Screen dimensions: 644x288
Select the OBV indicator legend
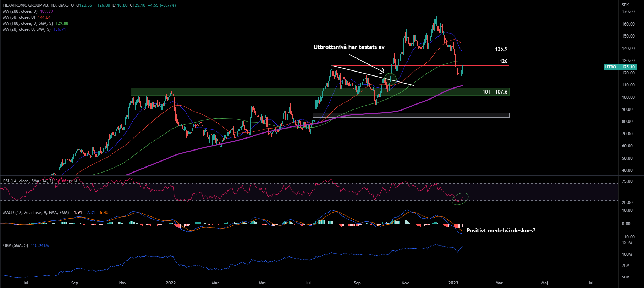[x=15, y=245]
